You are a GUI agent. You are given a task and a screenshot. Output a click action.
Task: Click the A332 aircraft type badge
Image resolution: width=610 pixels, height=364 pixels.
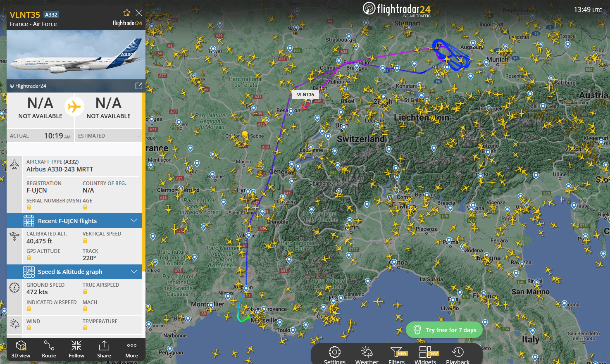[51, 14]
